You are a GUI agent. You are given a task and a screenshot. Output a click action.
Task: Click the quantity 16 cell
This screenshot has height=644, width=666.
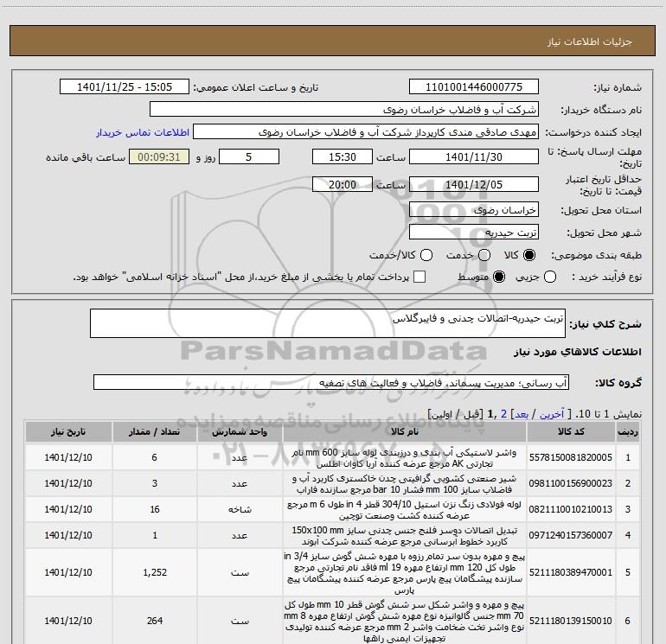(155, 509)
